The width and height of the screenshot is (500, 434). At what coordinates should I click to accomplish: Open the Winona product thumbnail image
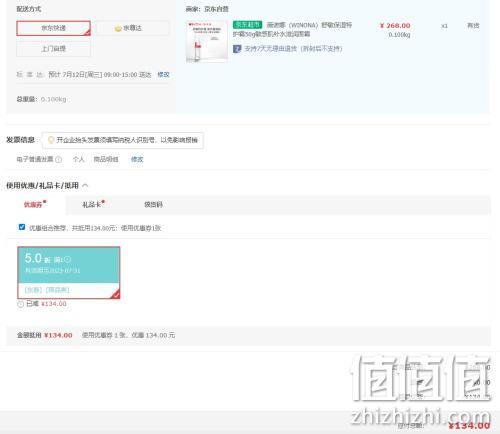[x=207, y=42]
